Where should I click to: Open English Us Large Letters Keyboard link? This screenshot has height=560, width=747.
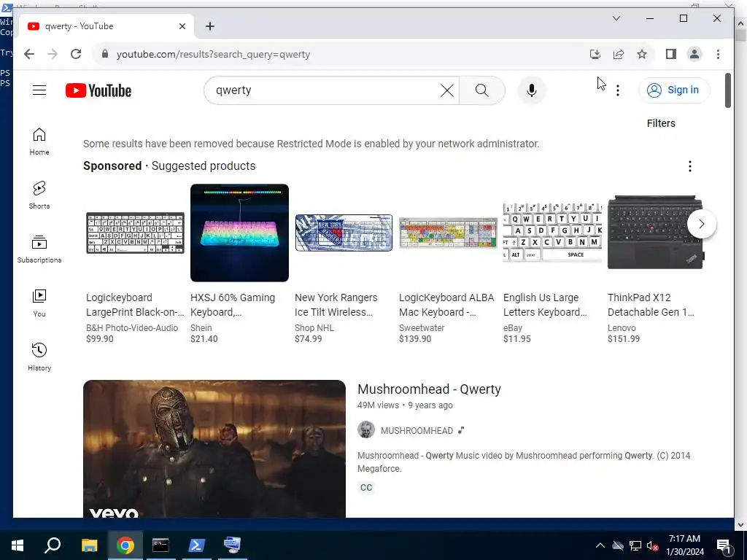tap(545, 305)
